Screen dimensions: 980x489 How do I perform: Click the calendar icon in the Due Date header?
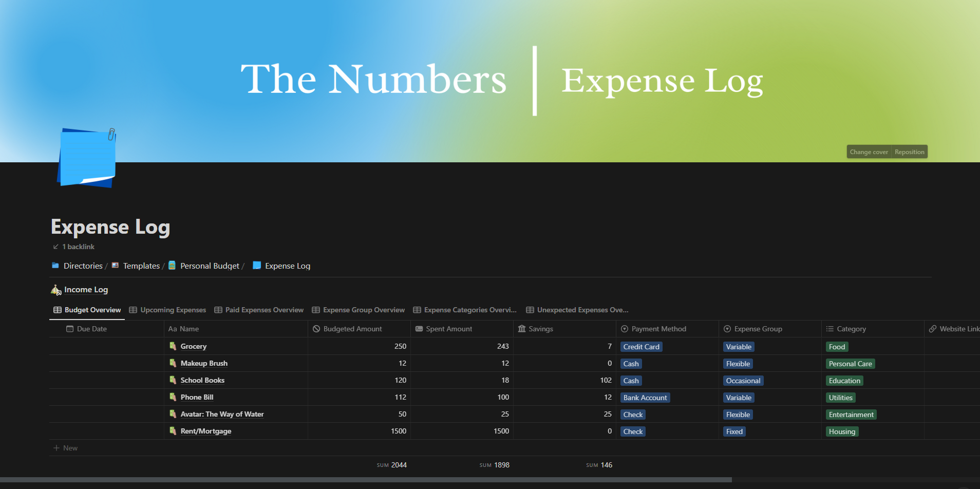pyautogui.click(x=70, y=329)
